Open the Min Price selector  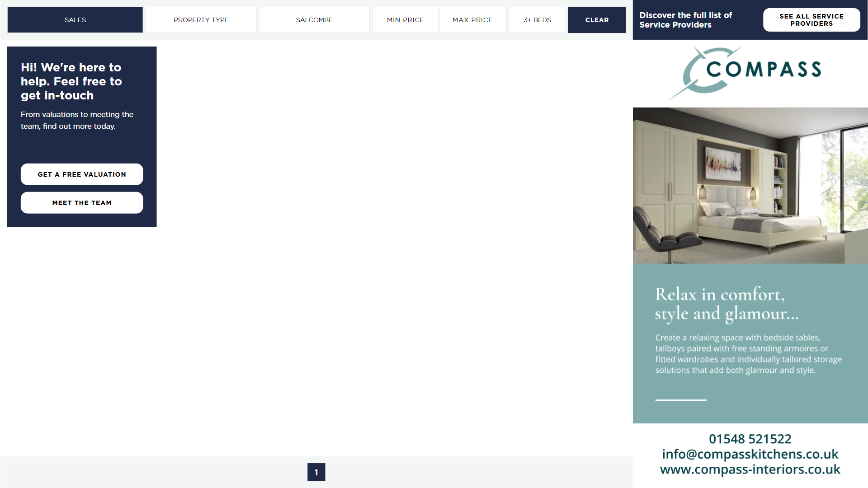pos(405,20)
